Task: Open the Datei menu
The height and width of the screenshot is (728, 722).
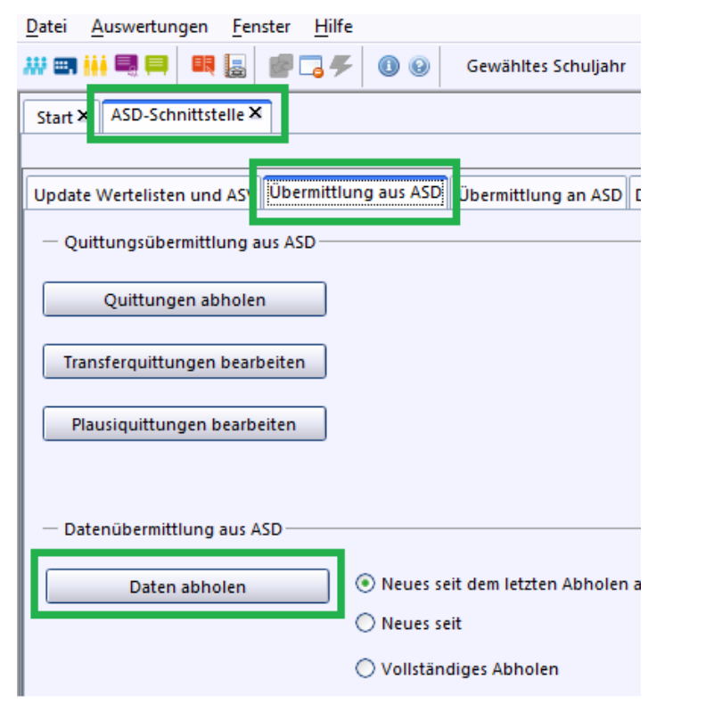Action: [x=46, y=27]
